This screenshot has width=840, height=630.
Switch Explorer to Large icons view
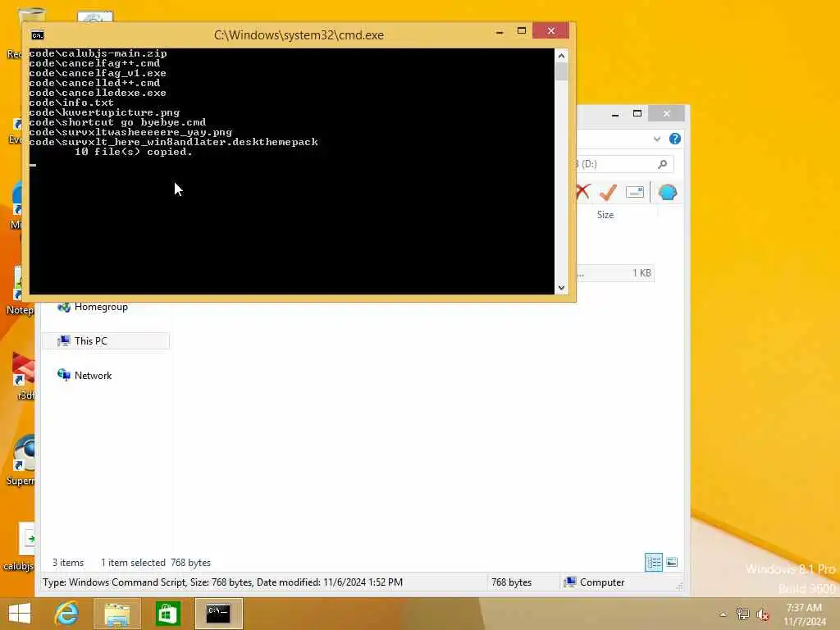pyautogui.click(x=672, y=563)
